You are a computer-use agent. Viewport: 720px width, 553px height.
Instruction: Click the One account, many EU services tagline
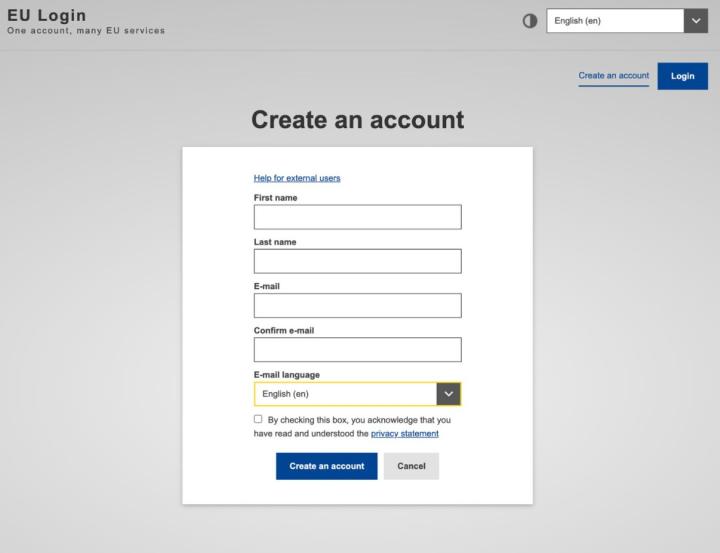(86, 31)
